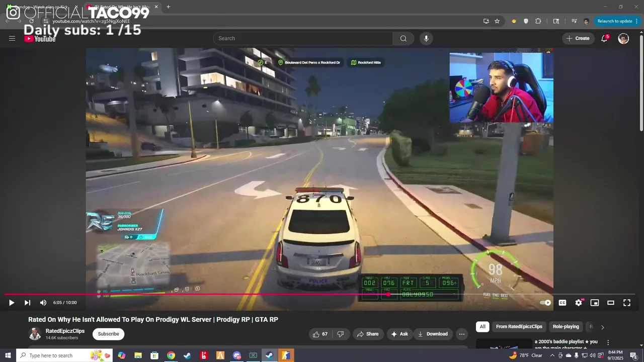644x362 pixels.
Task: Open Google Lens search icon
Action: tap(556, 21)
